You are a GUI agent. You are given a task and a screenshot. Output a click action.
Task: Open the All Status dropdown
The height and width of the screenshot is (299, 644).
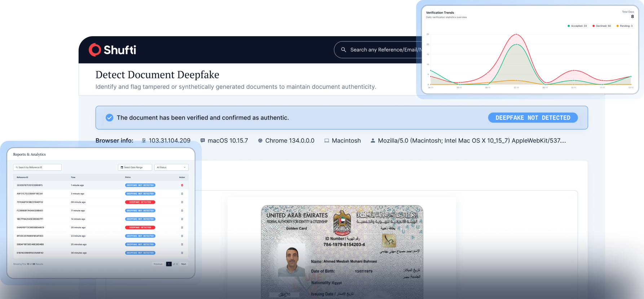[171, 168]
